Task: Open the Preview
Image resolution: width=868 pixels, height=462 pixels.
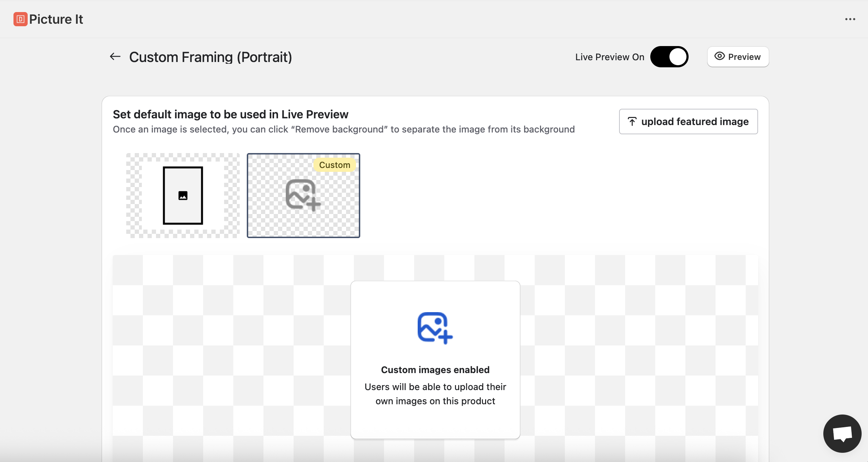Action: tap(738, 56)
